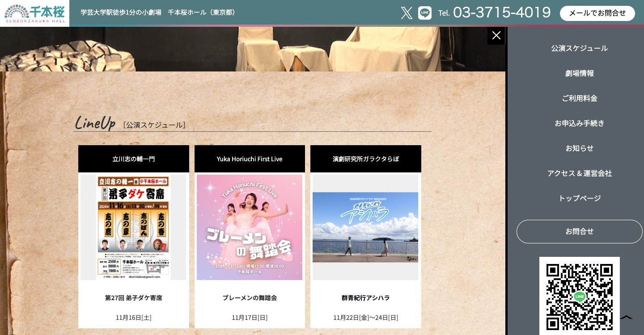Viewport: 644px width, 335px height.
Task: Open ブレーメンの舞踏会 pink poster image
Action: (x=250, y=227)
